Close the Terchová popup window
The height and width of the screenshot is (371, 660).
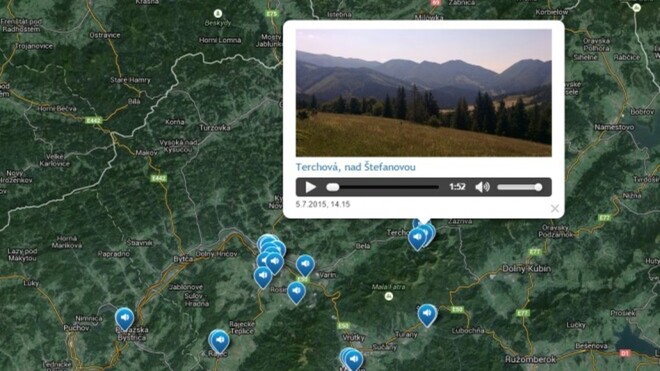pos(555,208)
